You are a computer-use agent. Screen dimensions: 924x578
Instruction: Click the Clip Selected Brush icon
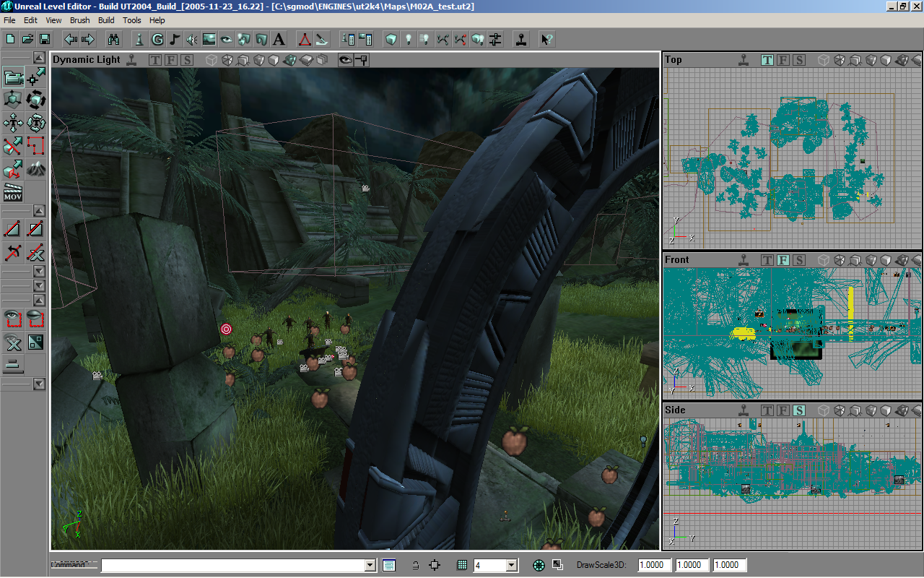[x=13, y=230]
